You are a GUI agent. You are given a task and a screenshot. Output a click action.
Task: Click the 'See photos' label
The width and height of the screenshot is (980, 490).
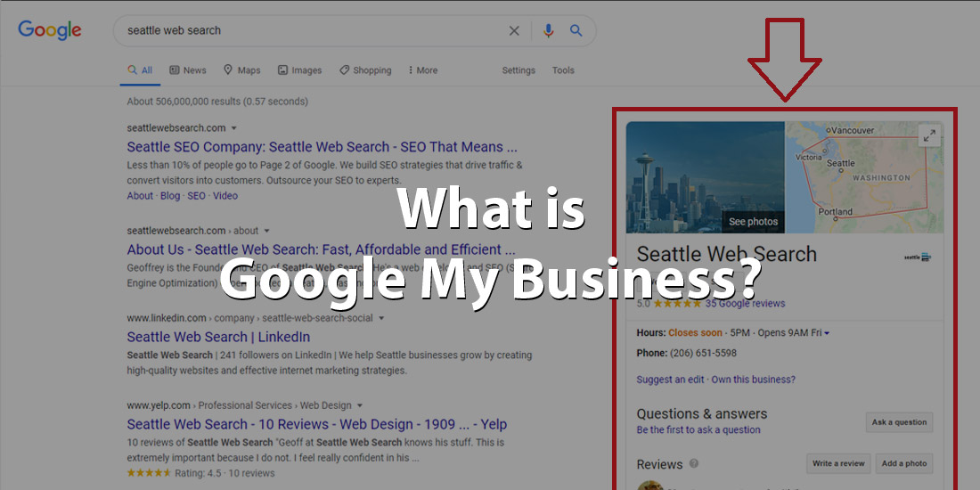(x=753, y=222)
